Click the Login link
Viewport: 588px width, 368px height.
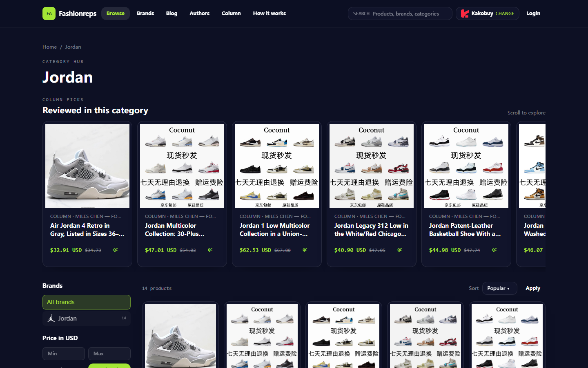tap(533, 13)
